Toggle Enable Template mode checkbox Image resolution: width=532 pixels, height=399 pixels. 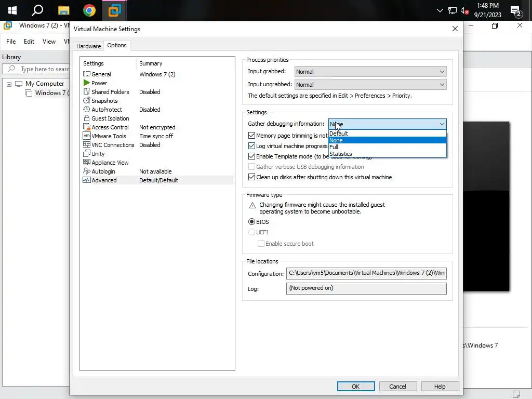pos(251,156)
